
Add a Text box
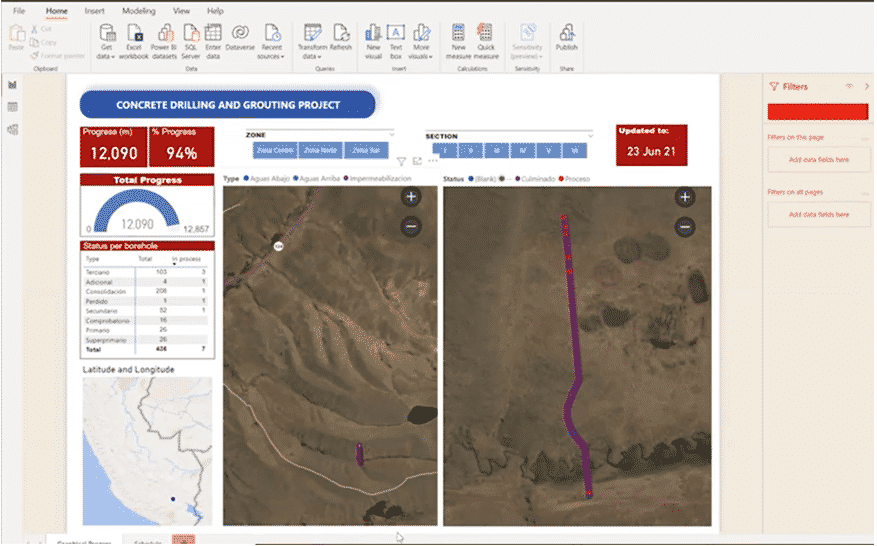point(396,41)
